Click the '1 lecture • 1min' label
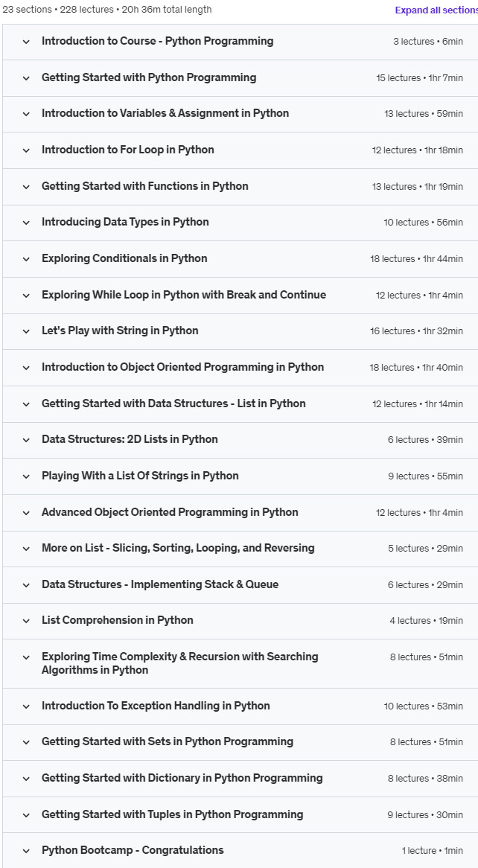The height and width of the screenshot is (868, 478). [x=432, y=851]
